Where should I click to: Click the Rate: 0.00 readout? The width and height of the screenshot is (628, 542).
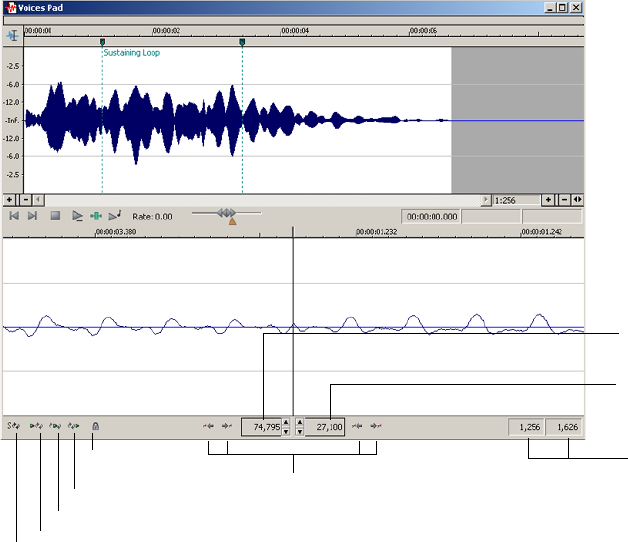(152, 217)
